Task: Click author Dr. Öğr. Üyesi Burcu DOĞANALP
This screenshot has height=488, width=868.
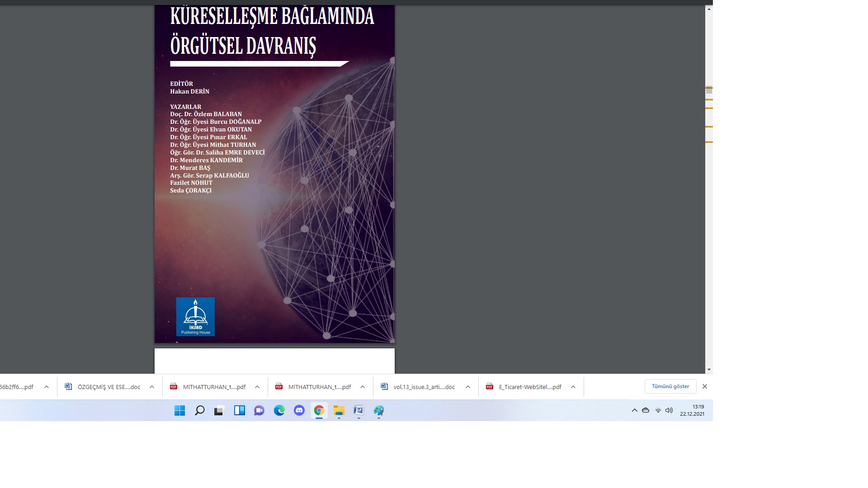Action: pos(216,122)
